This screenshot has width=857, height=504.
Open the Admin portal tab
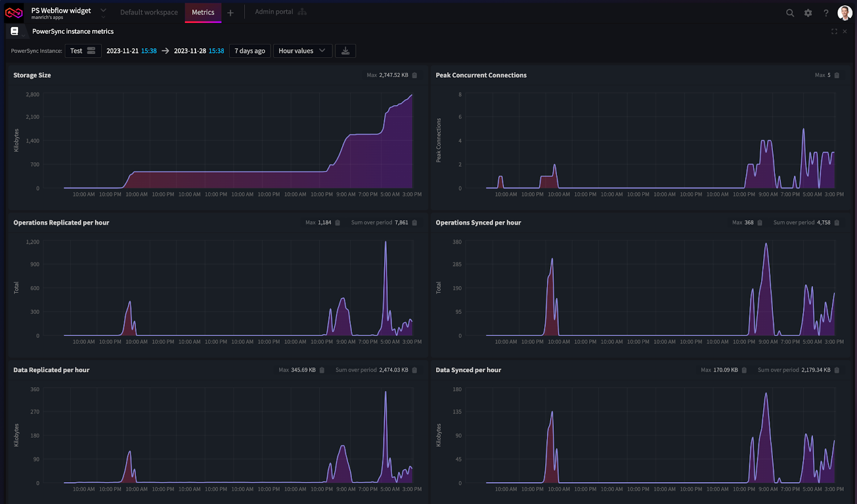(x=274, y=12)
